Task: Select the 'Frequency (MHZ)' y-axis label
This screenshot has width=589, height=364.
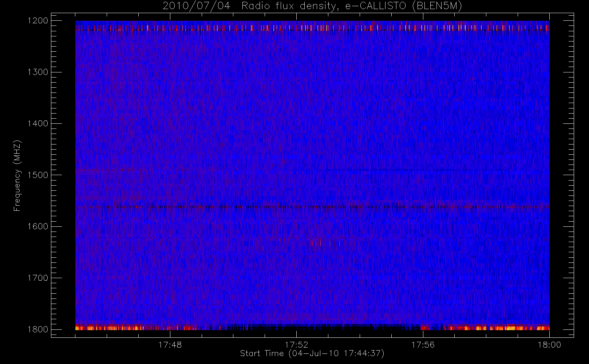Action: [x=17, y=175]
